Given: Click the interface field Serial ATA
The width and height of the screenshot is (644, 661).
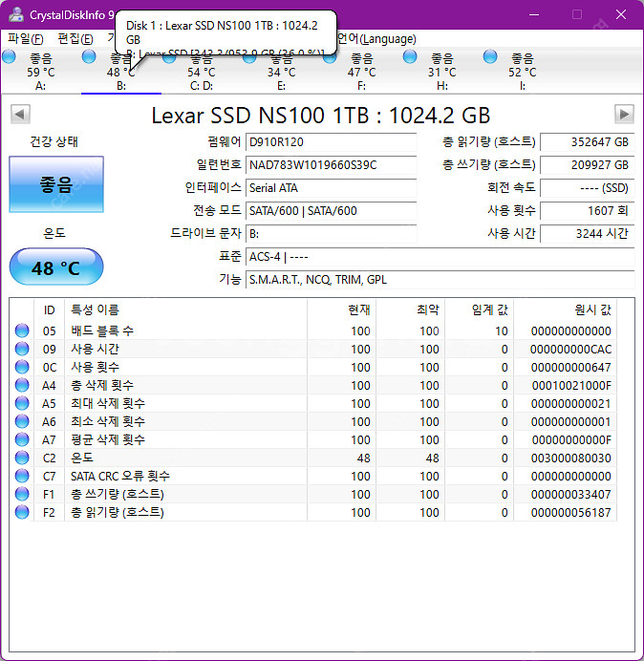Looking at the screenshot, I should [x=331, y=187].
